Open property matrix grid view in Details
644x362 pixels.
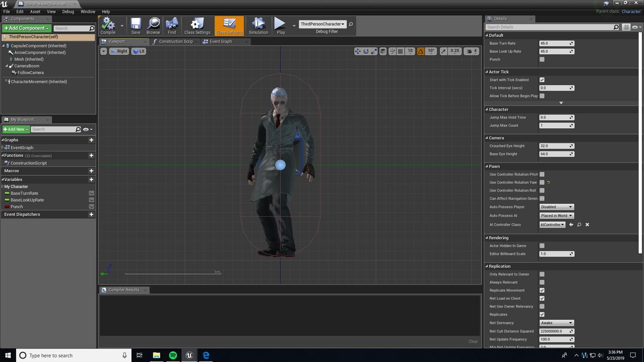pos(626,27)
